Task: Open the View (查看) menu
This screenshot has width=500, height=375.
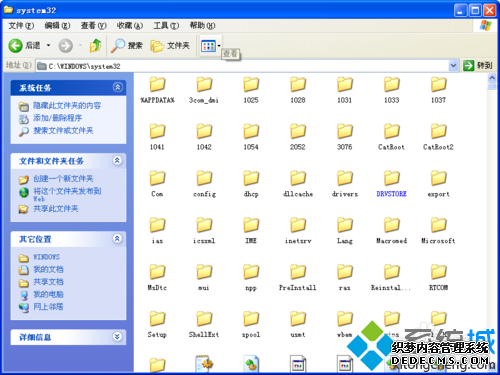Action: click(93, 26)
